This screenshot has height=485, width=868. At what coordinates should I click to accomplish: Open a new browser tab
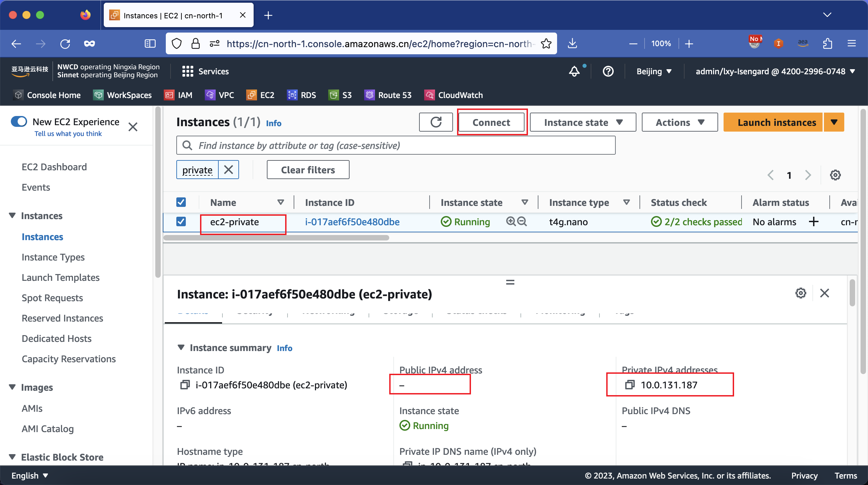[x=268, y=15]
